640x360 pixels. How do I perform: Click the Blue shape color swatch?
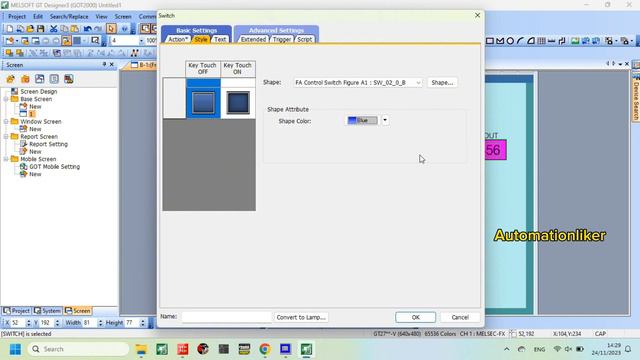pyautogui.click(x=362, y=120)
